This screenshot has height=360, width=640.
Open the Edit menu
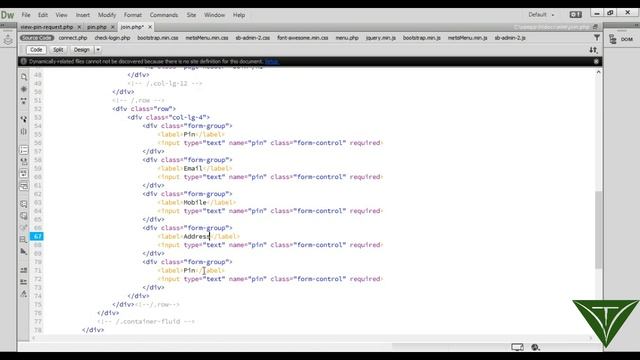(x=43, y=15)
